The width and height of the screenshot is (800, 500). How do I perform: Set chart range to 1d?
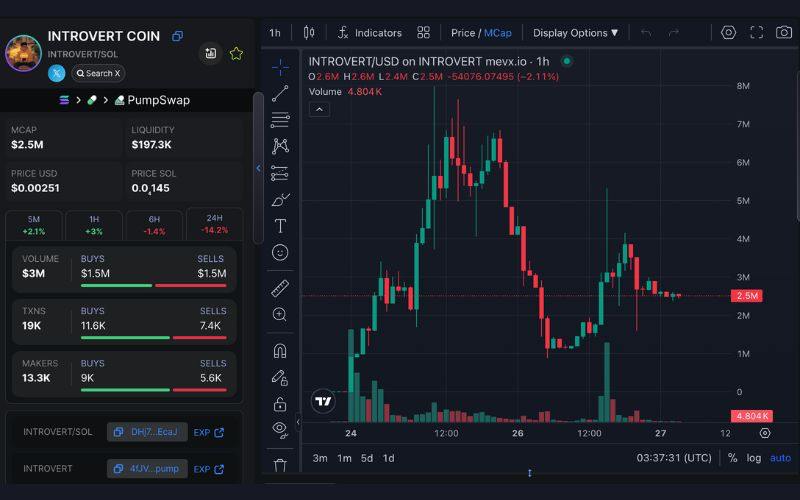pyautogui.click(x=389, y=458)
